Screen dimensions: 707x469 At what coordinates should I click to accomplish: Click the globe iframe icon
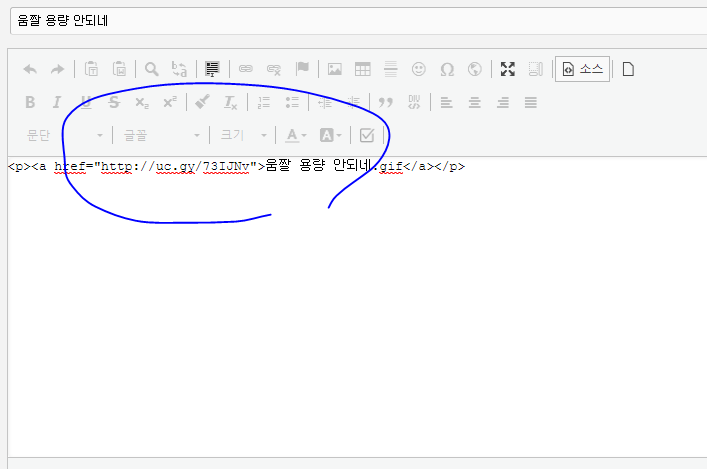click(x=475, y=69)
